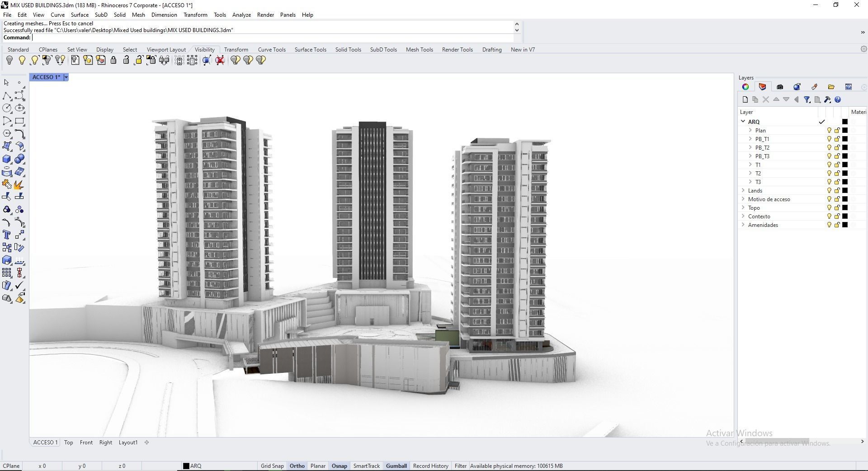Lock the Contexto layer with its padlock
Image resolution: width=868 pixels, height=471 pixels.
[836, 216]
